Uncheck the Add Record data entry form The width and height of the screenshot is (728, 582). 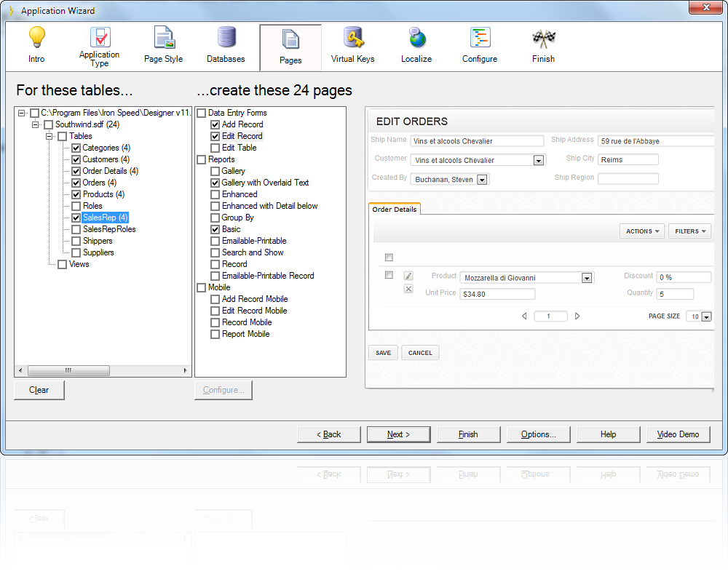[215, 124]
